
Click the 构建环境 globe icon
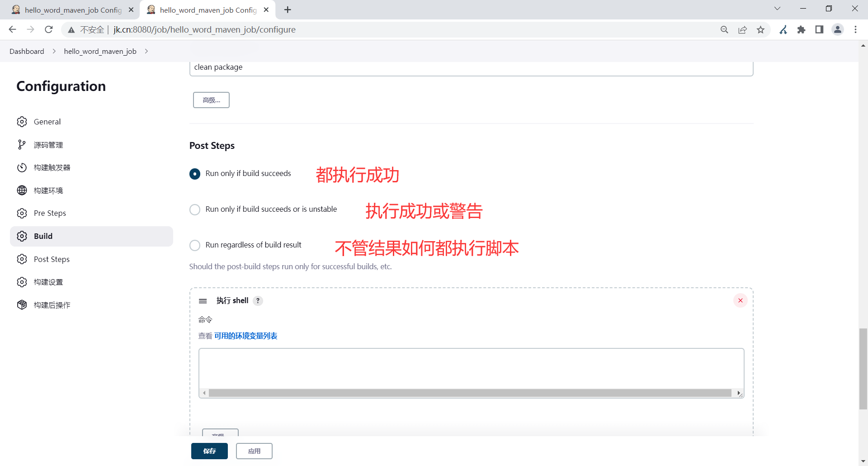[22, 190]
